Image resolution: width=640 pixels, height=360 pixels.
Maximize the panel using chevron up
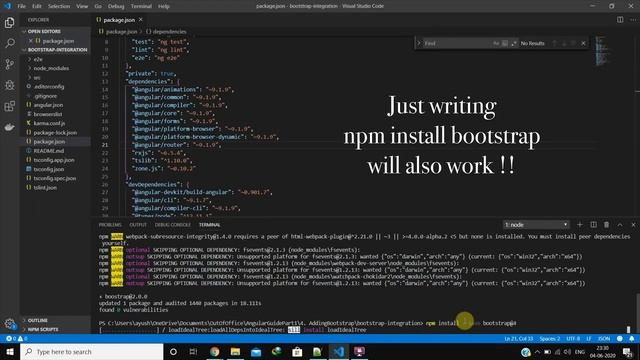coord(620,224)
